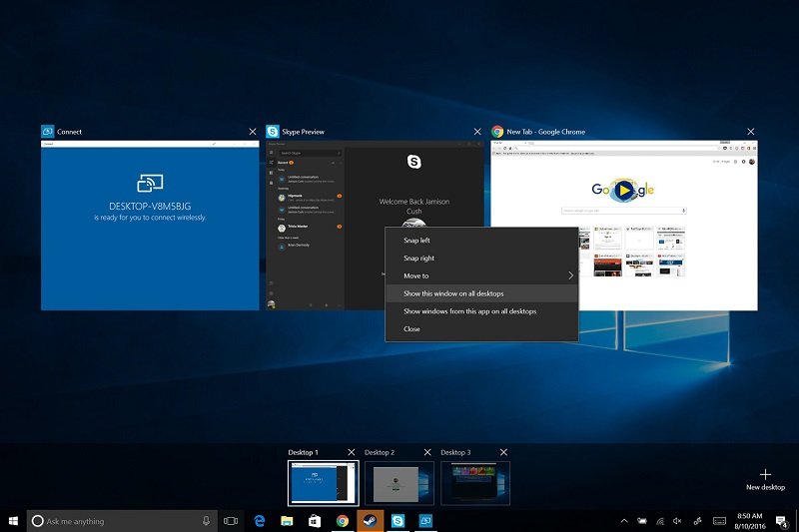Switch to Desktop 1 thumbnail

[x=323, y=483]
